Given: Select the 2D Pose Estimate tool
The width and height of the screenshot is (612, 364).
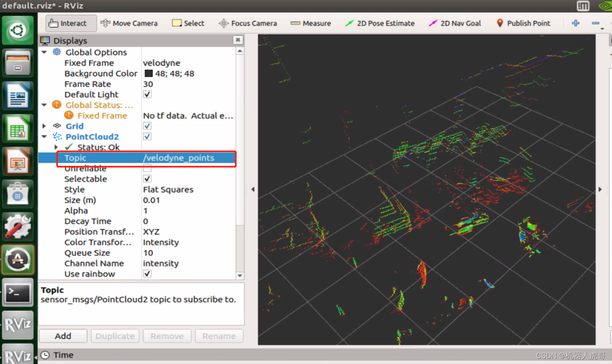Looking at the screenshot, I should [380, 23].
